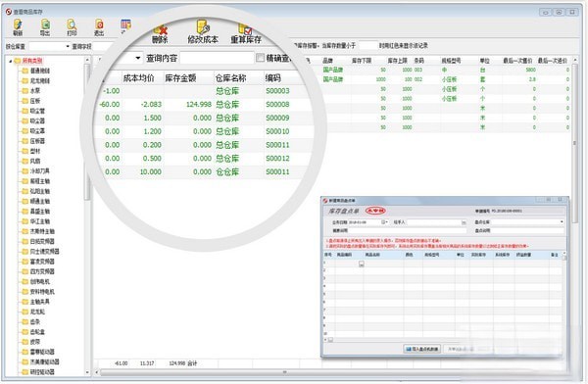The image size is (588, 384).
Task: Click the S00008 code cell
Action: point(277,104)
